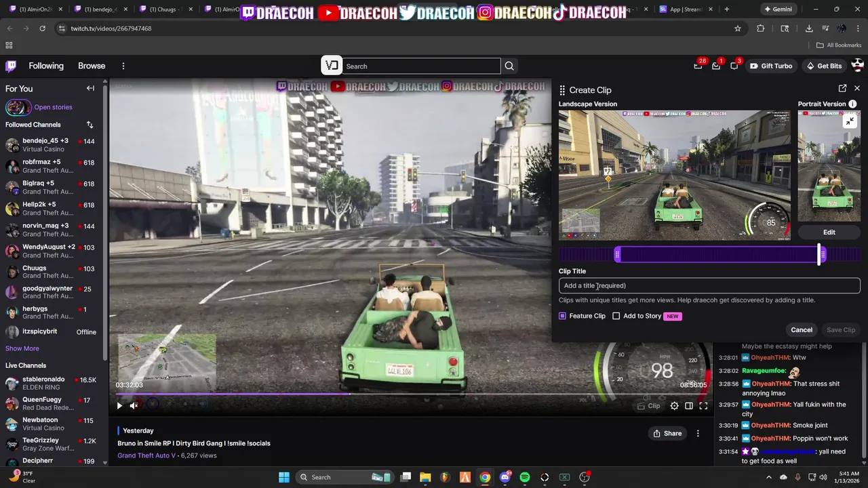Play the video
868x488 pixels.
coord(119,406)
